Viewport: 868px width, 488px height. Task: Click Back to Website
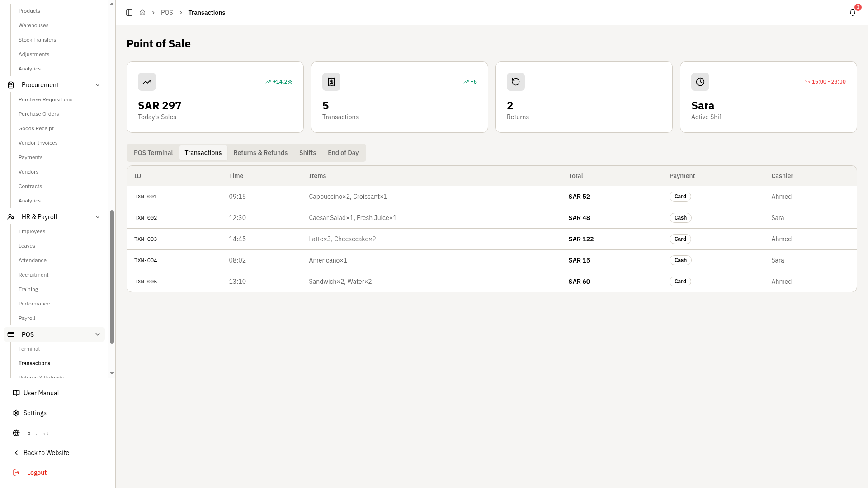pyautogui.click(x=46, y=453)
